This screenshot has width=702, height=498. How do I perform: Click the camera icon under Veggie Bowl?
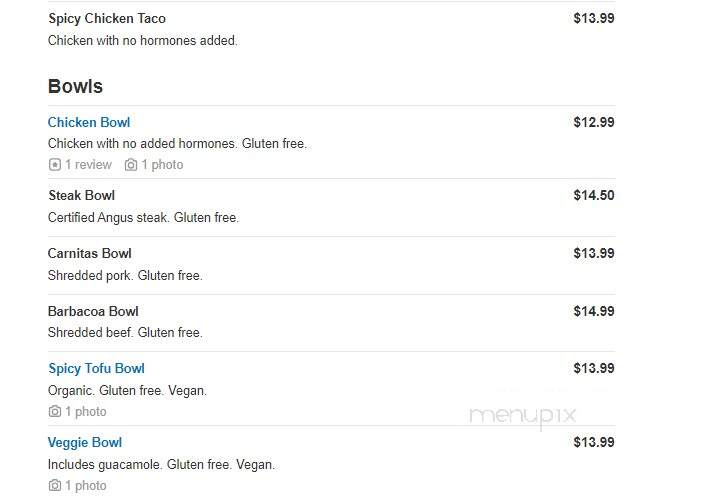(x=55, y=485)
